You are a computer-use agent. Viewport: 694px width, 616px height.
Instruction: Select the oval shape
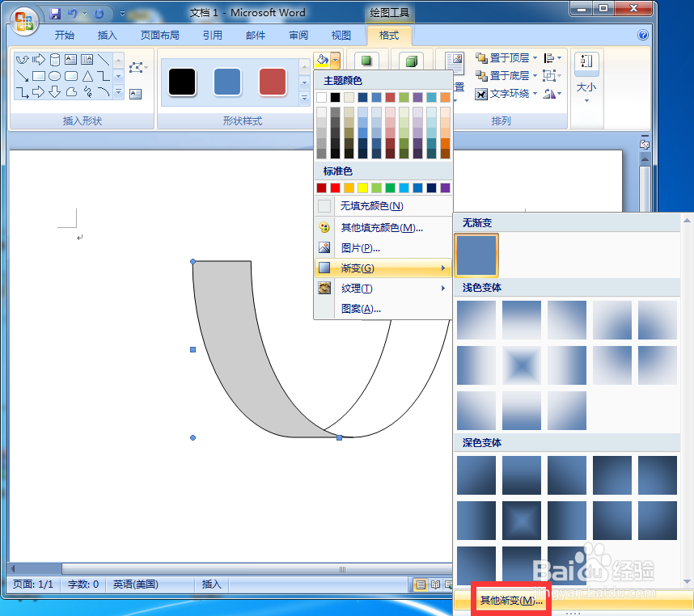(55, 76)
